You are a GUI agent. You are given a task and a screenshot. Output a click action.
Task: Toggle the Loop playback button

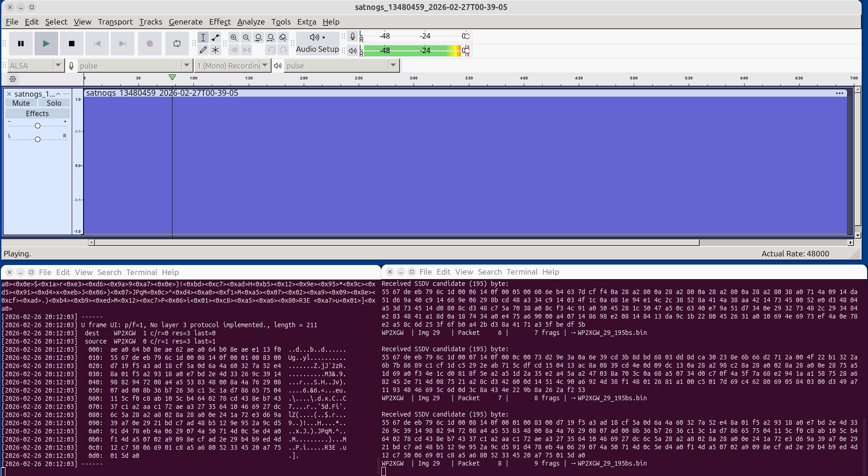coord(177,44)
